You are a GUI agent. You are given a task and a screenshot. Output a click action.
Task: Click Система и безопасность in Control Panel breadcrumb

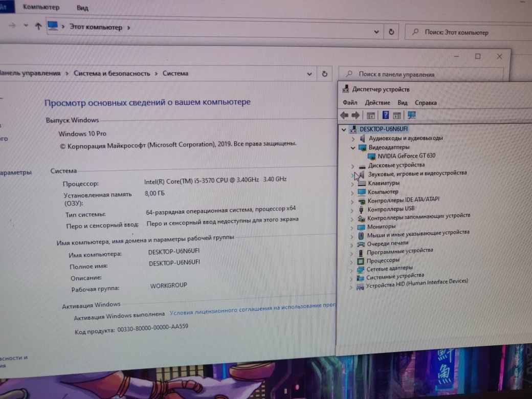[x=112, y=73]
